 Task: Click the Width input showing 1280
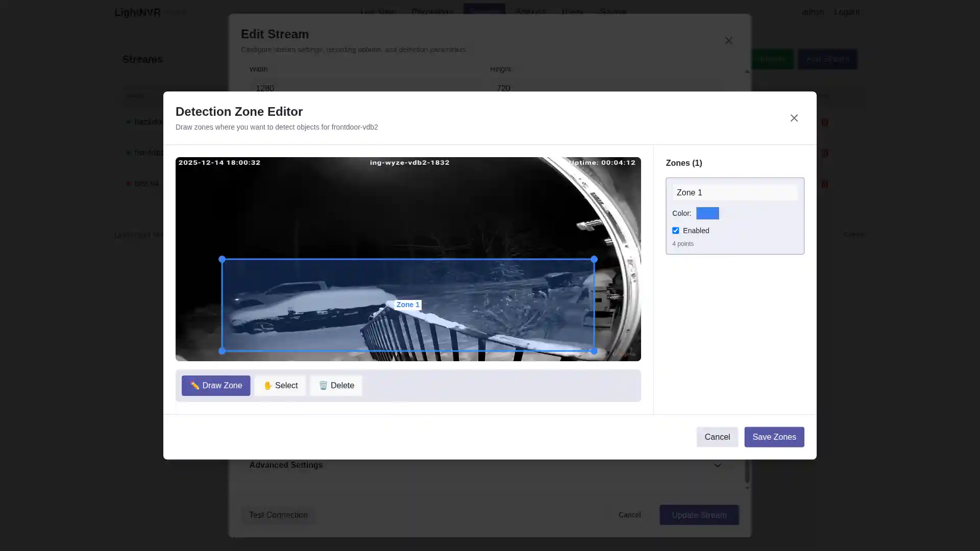coord(365,88)
